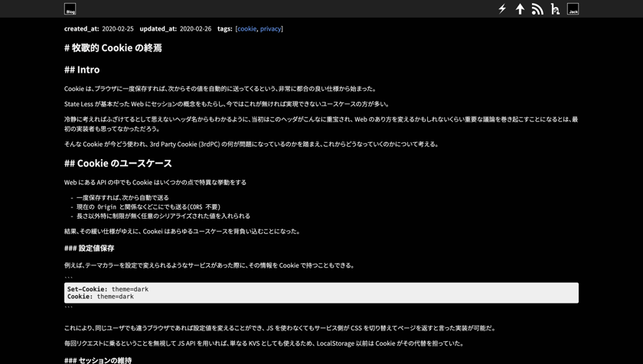643x364 pixels.
Task: Click the paragraph starting '例えば、テーマカラーを設定'
Action: 210,265
